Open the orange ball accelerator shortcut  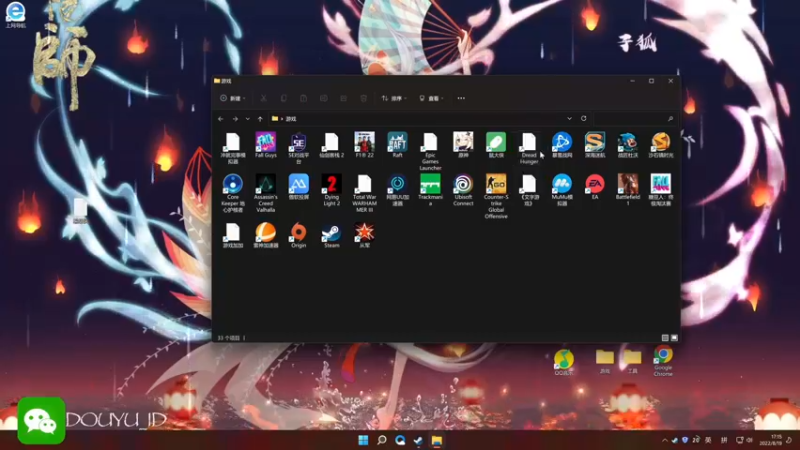[265, 235]
